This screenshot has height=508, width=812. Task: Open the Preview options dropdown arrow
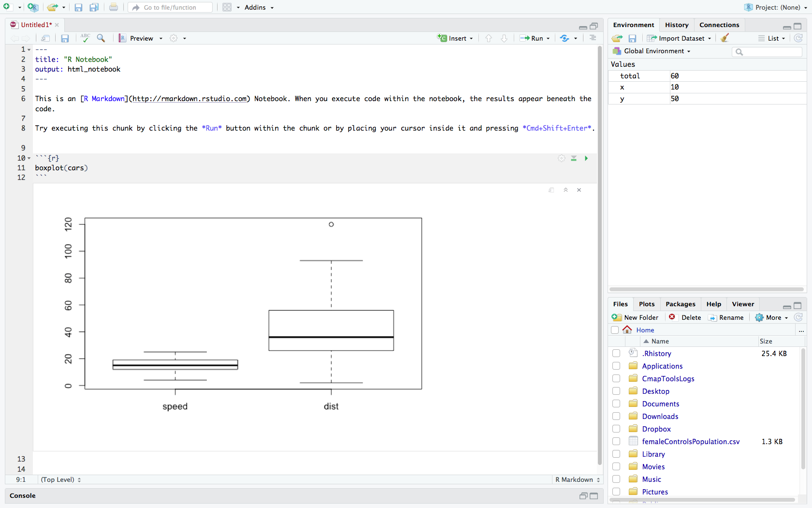point(161,38)
